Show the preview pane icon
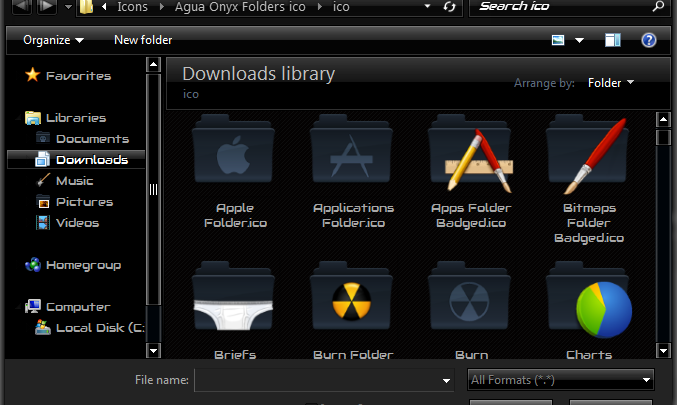 pos(612,40)
